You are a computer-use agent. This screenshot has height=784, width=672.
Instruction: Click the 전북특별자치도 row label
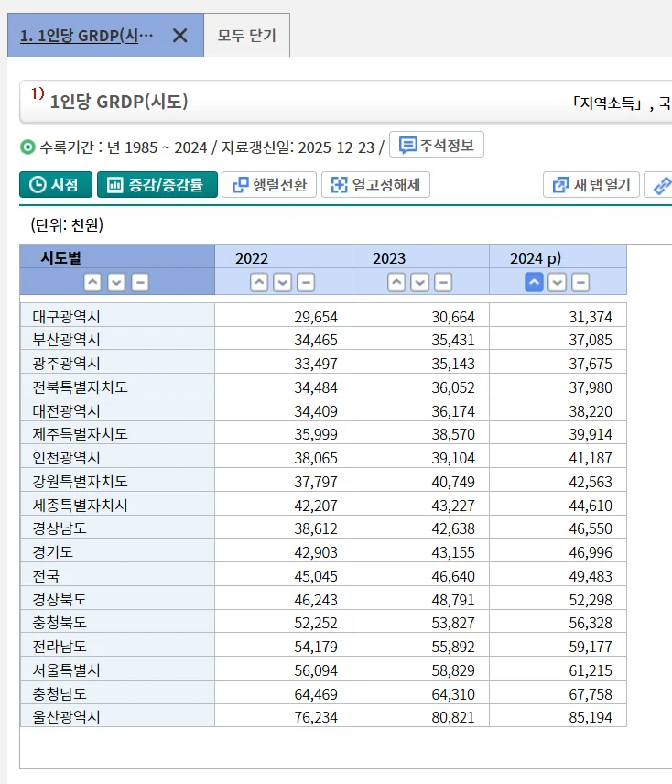click(80, 387)
